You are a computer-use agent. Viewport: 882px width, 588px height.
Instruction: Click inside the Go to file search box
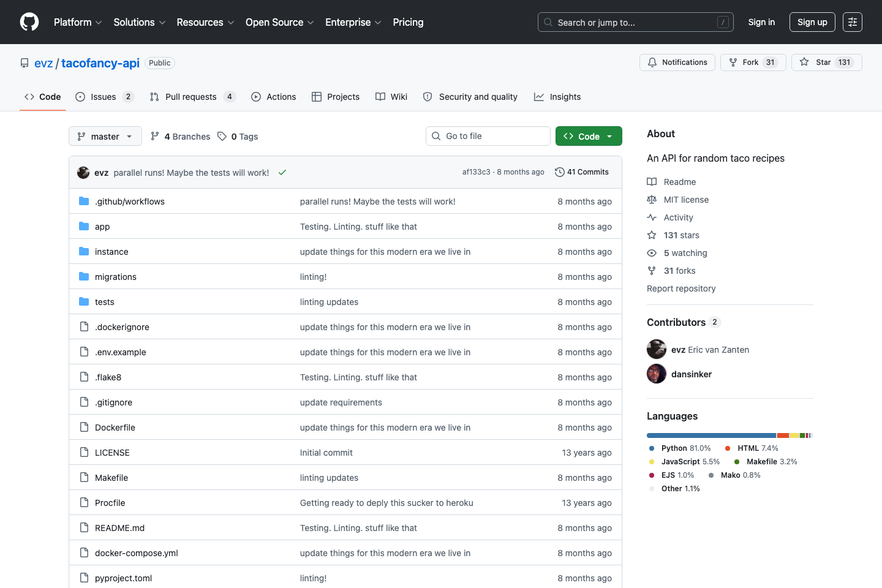(488, 135)
